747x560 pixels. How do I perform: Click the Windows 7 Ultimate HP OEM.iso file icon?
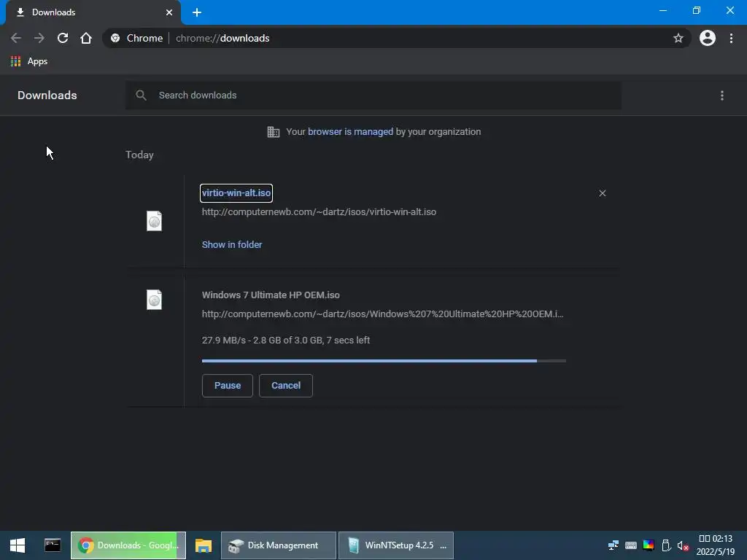(154, 300)
